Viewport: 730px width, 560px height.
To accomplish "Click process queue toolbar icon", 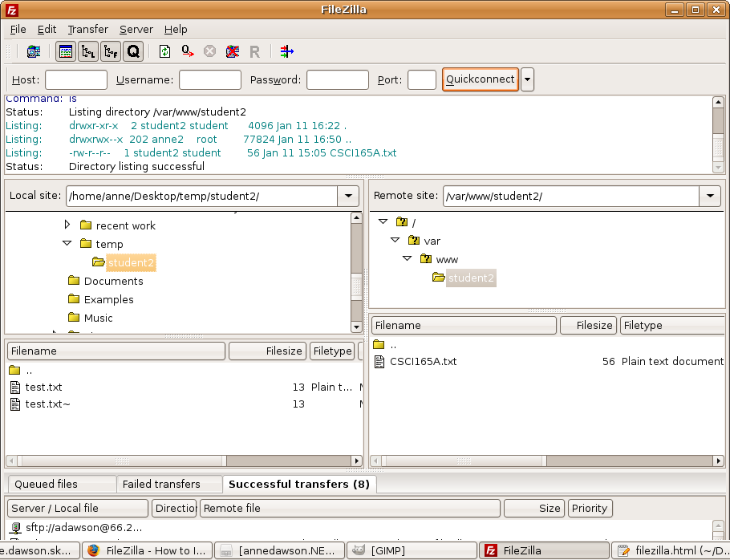I will click(x=188, y=51).
